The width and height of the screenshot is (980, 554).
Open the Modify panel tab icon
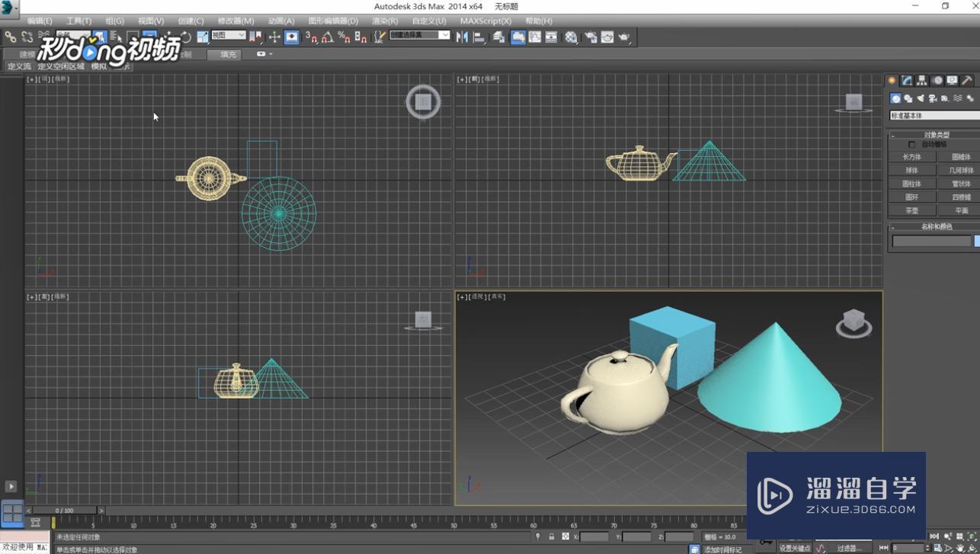(907, 81)
